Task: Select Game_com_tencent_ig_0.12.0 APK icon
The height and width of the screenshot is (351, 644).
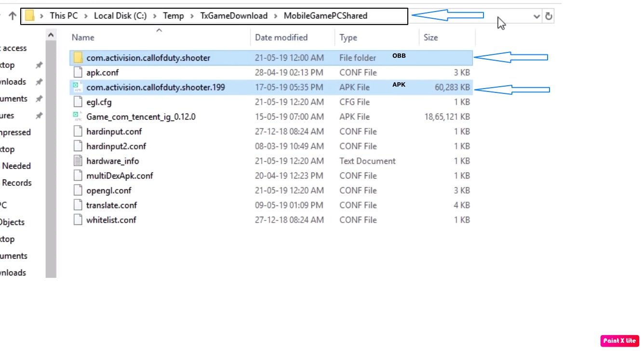Action: (78, 117)
